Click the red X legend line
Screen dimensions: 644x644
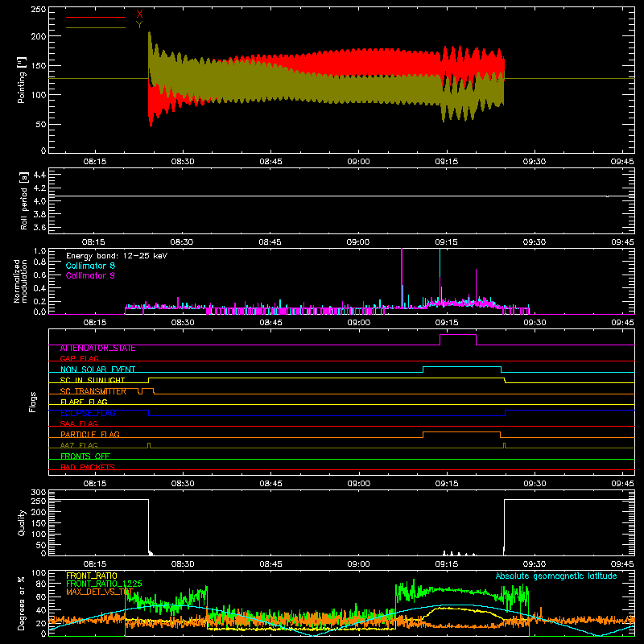pos(96,17)
